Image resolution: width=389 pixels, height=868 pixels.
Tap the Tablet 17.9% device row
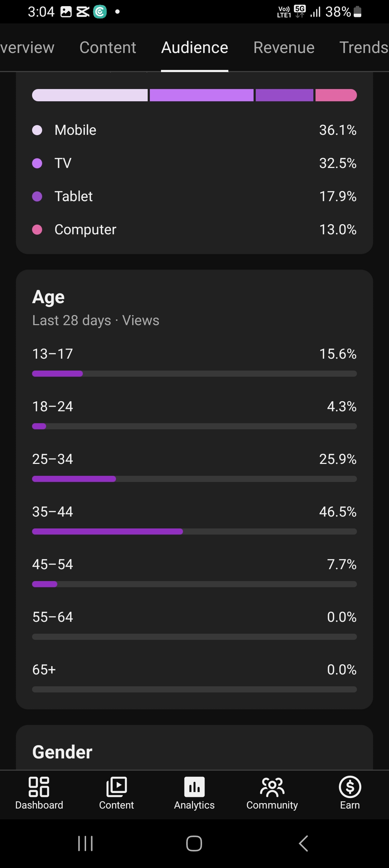tap(194, 196)
